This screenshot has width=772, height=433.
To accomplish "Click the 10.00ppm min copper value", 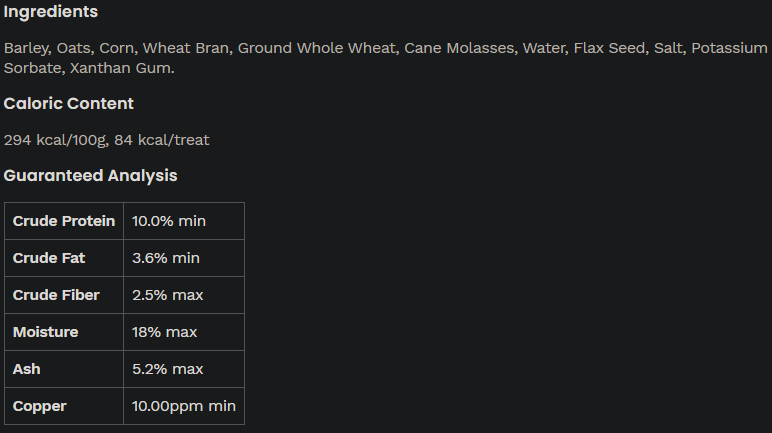I will coord(184,406).
